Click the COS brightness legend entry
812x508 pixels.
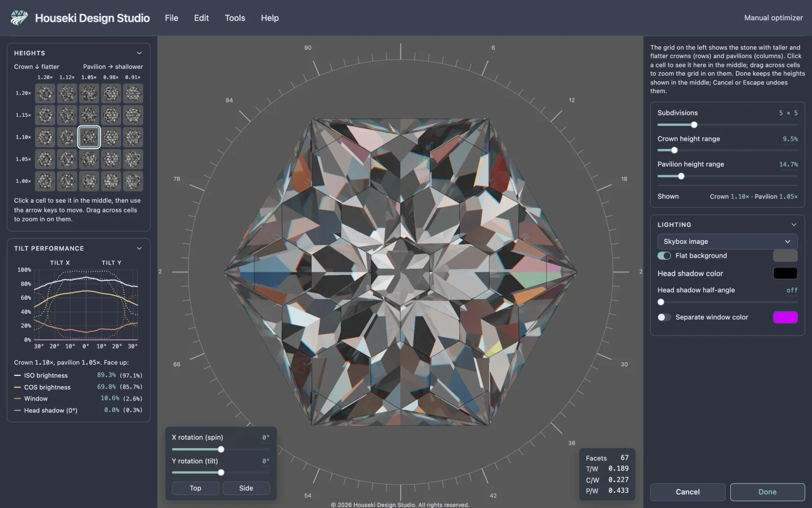[x=47, y=387]
